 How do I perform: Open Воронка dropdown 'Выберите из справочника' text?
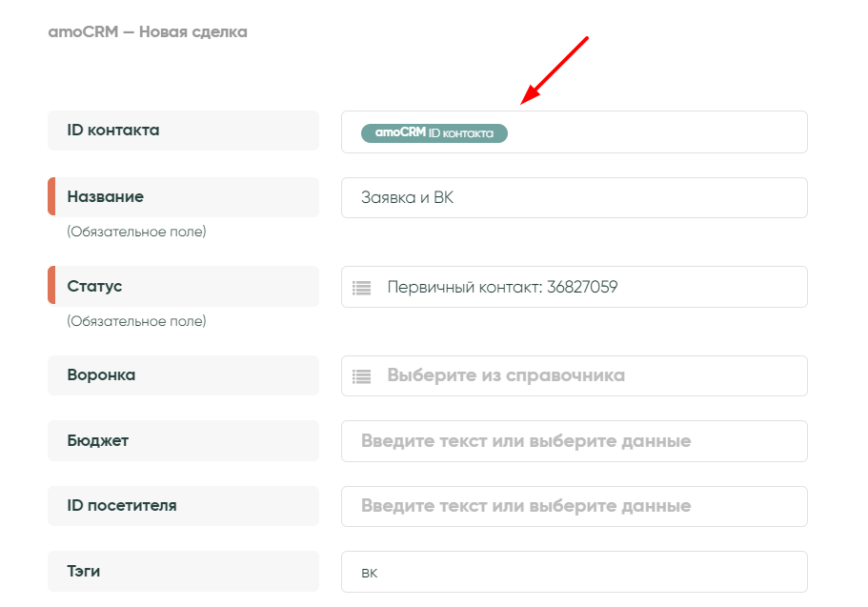pos(505,375)
